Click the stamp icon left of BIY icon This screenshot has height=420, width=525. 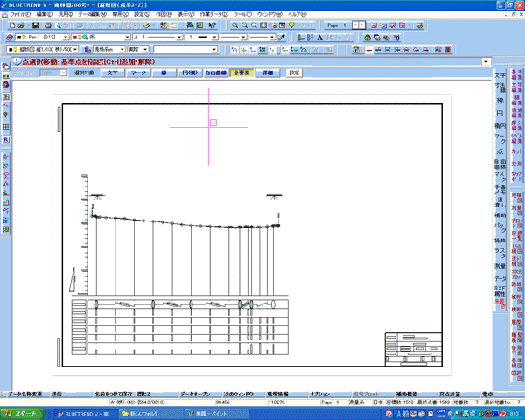[x=301, y=38]
